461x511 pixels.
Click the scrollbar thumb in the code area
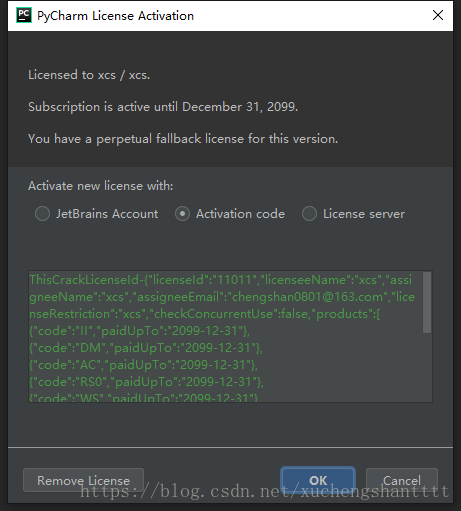[427, 303]
